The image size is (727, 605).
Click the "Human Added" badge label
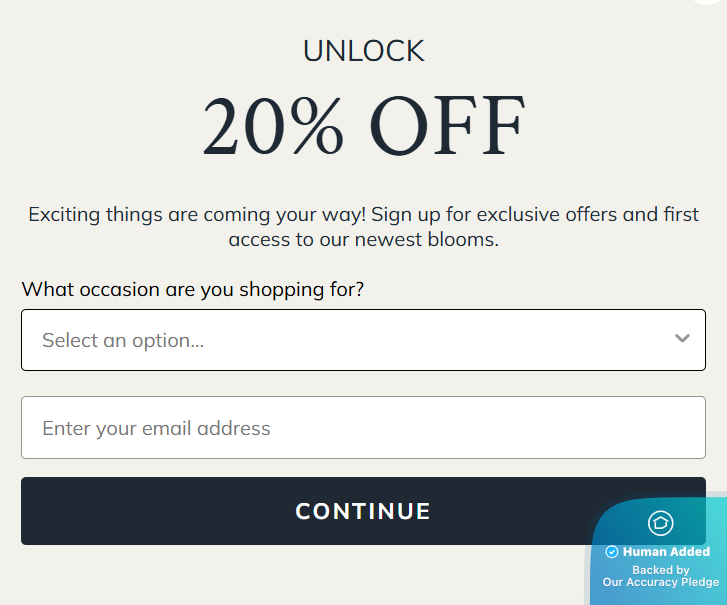click(x=666, y=552)
